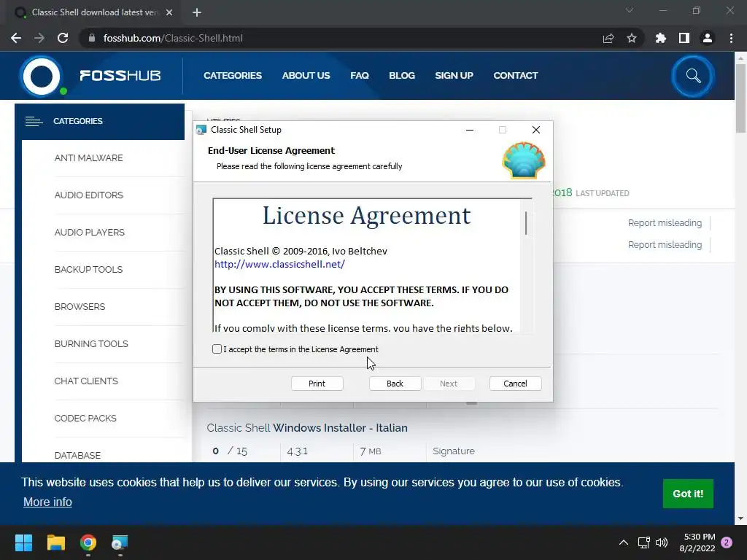
Task: Open the ABOUT US page
Action: [306, 76]
